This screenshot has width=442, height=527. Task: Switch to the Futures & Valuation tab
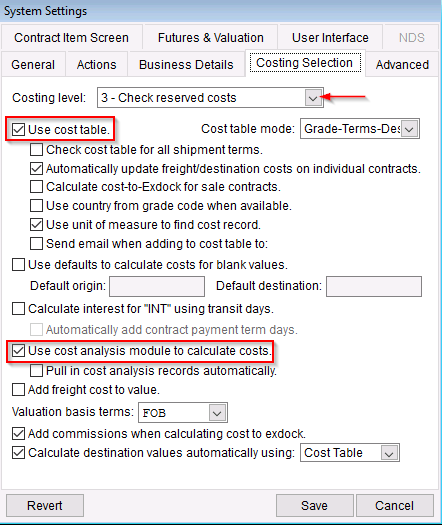click(x=211, y=38)
